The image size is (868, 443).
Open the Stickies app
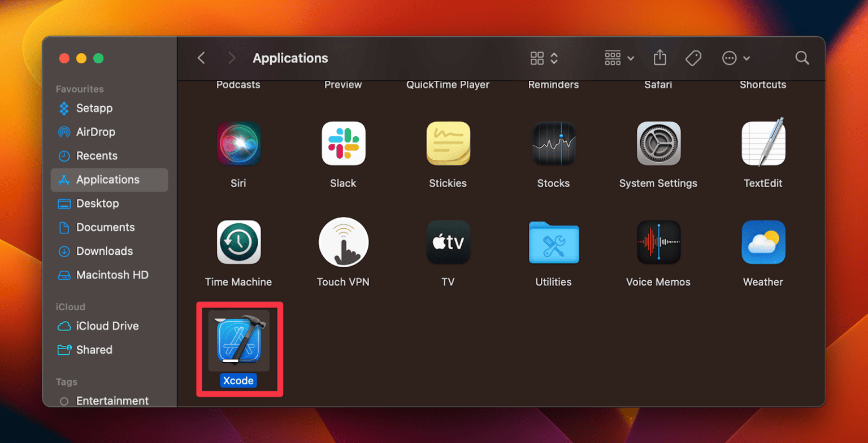(448, 143)
